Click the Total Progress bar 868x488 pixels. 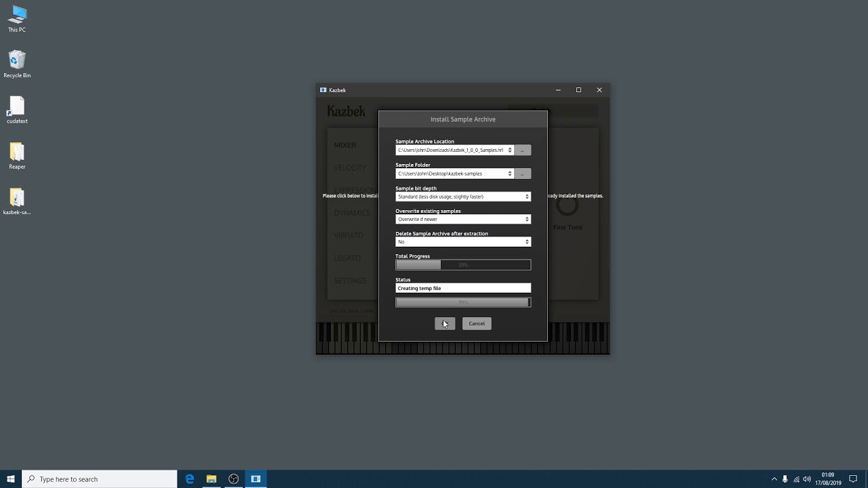tap(463, 265)
